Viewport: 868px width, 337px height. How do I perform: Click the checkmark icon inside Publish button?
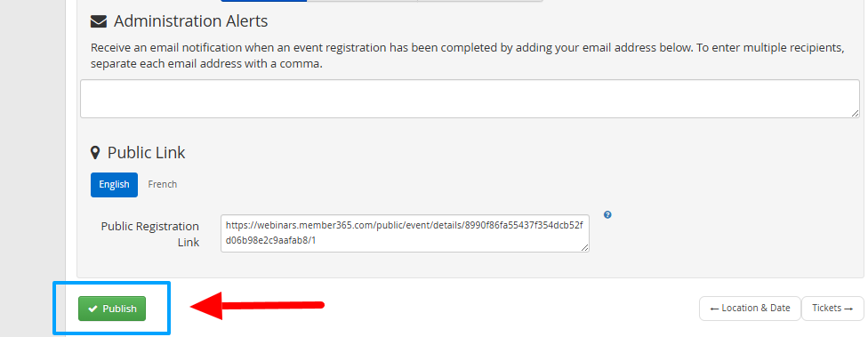92,309
